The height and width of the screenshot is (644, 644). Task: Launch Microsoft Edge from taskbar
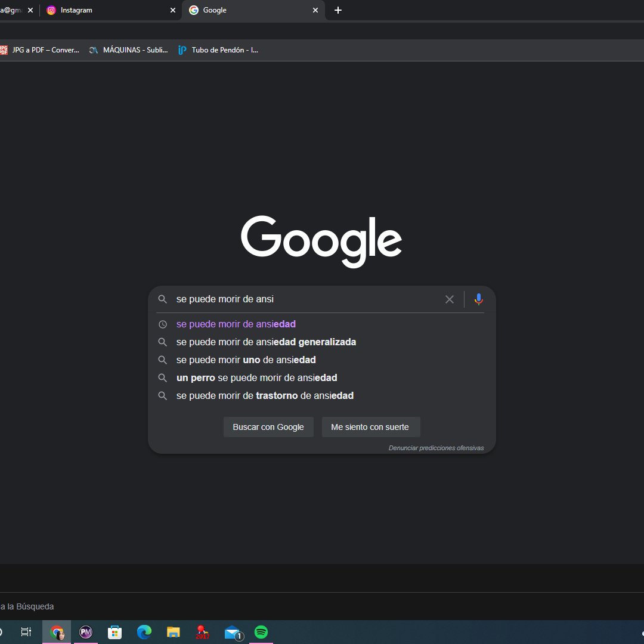[x=144, y=632]
